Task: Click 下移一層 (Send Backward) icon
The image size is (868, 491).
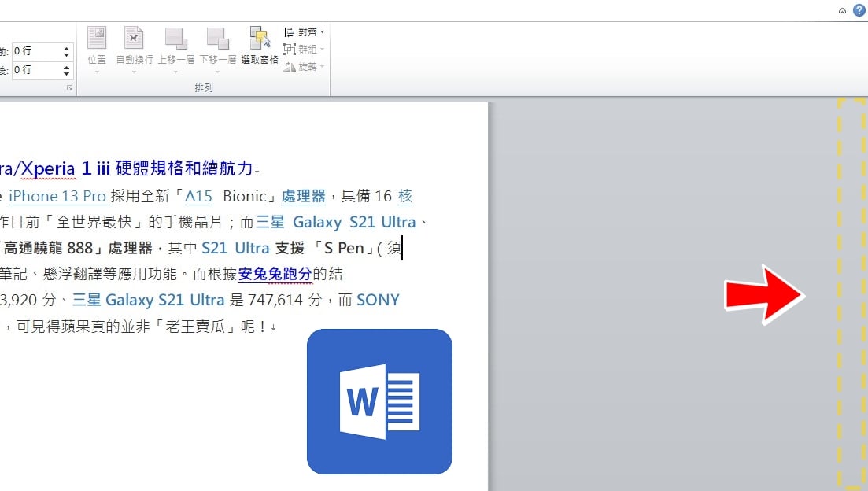Action: 217,39
